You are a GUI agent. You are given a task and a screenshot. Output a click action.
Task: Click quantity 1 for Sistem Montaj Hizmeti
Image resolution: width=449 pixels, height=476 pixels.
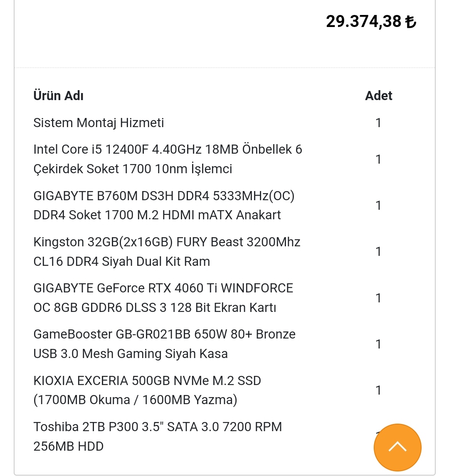coord(378,123)
